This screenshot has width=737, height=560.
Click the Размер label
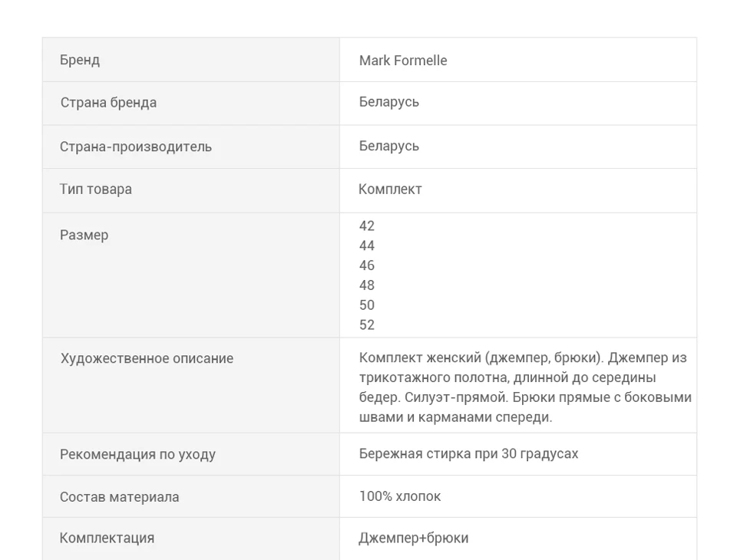pos(84,235)
